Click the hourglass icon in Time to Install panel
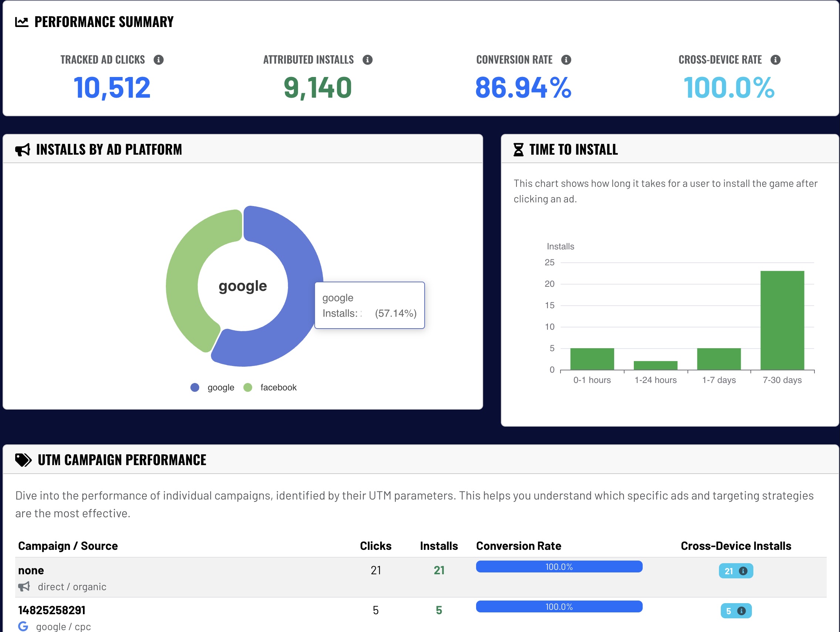 click(x=518, y=149)
